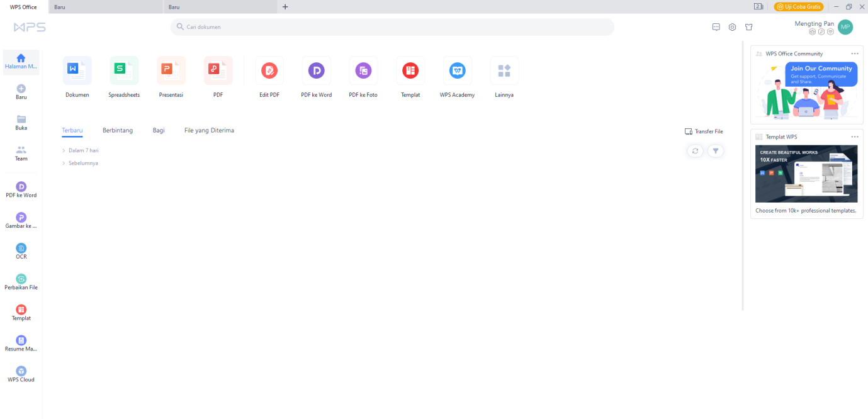Refresh the recent documents list

(694, 151)
